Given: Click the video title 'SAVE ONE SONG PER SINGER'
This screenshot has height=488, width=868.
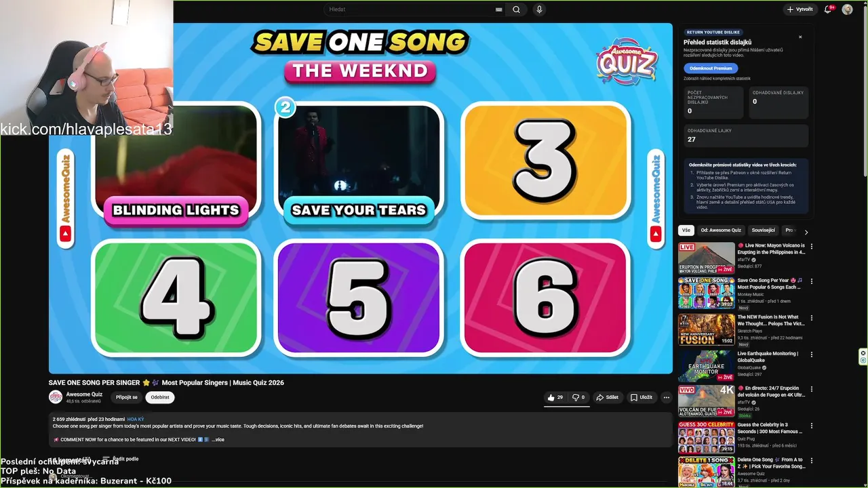Looking at the screenshot, I should point(166,382).
